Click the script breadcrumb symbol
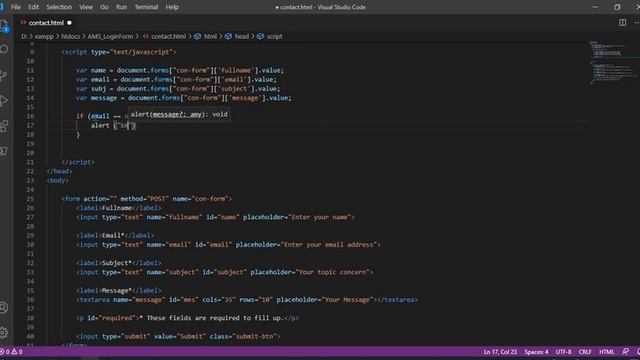 coord(274,36)
